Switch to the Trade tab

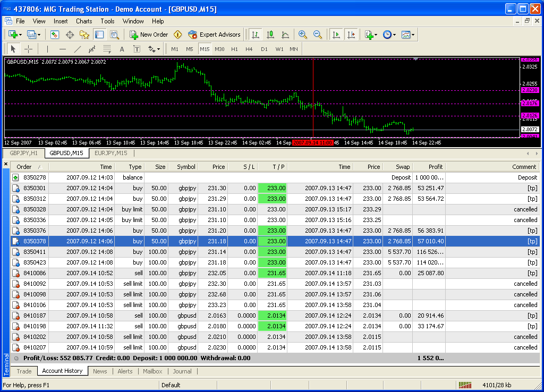coord(24,371)
